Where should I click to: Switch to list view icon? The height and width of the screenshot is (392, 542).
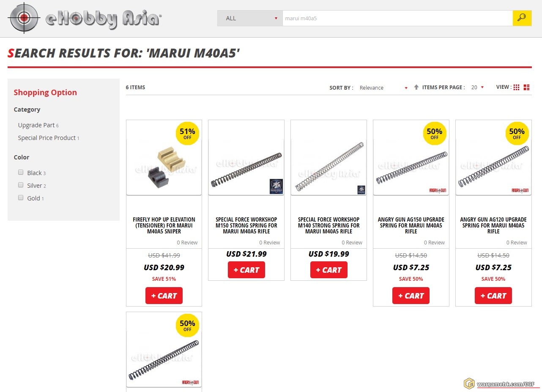(526, 88)
